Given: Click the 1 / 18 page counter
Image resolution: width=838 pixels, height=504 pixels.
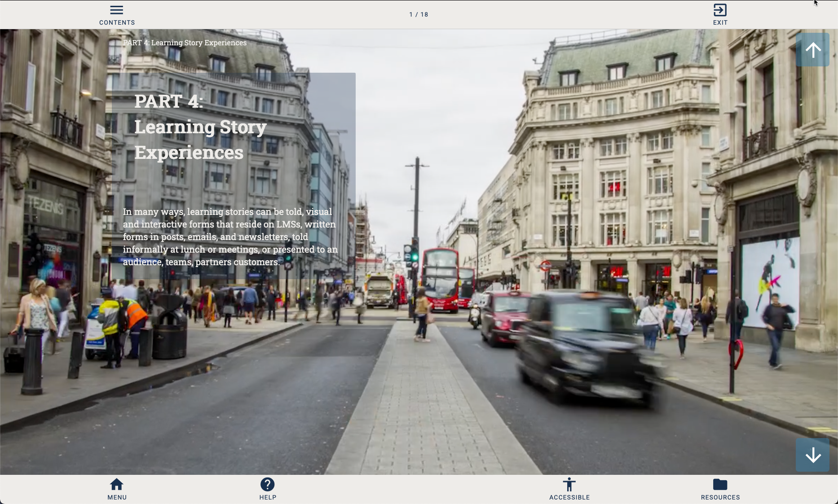Looking at the screenshot, I should click(419, 14).
